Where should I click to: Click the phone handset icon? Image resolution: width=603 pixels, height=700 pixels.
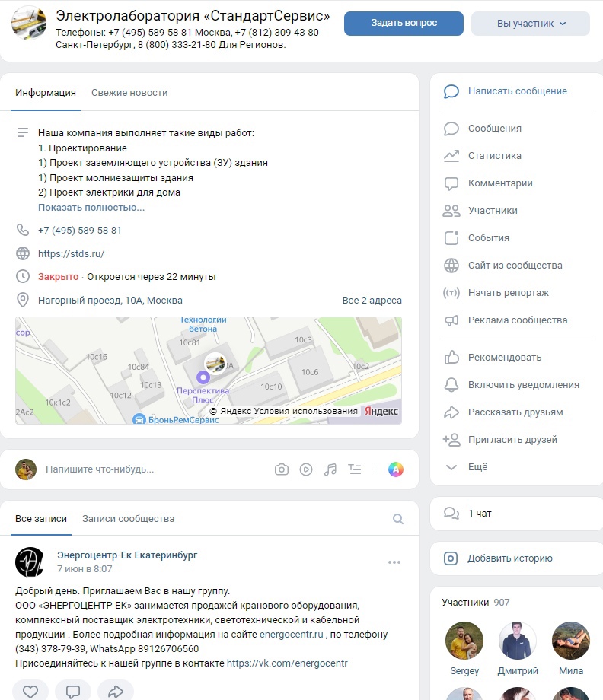coord(22,230)
